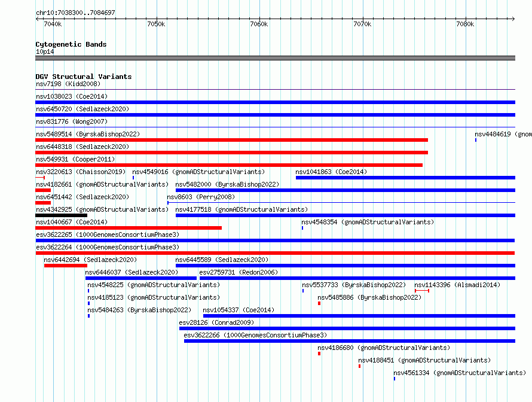Click the nsv6446037 (Sedlazeck2020) label

[132, 272]
